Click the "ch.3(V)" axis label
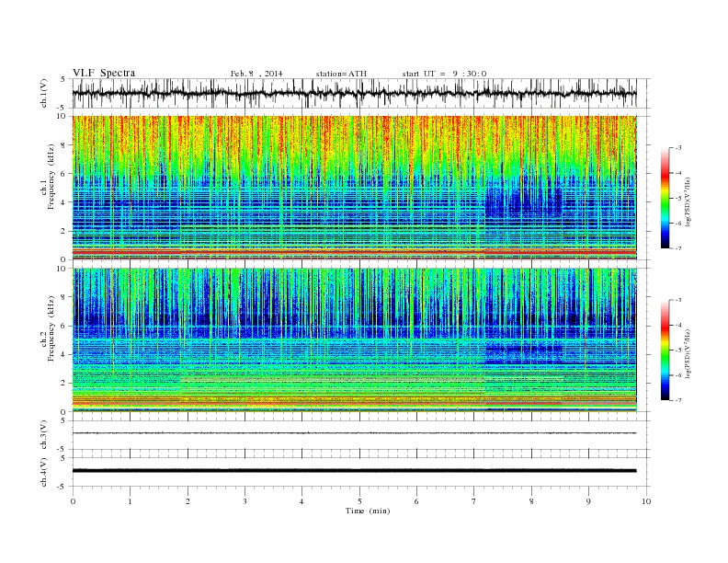 tap(44, 435)
